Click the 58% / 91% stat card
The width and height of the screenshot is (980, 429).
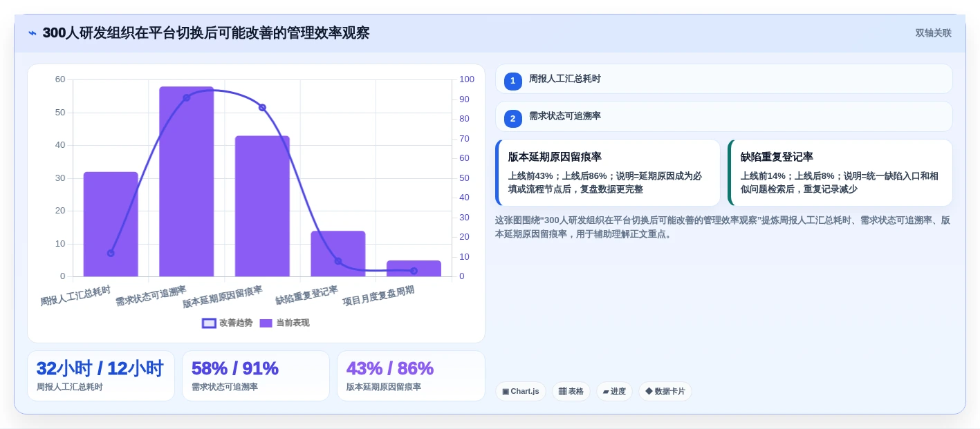(x=256, y=376)
